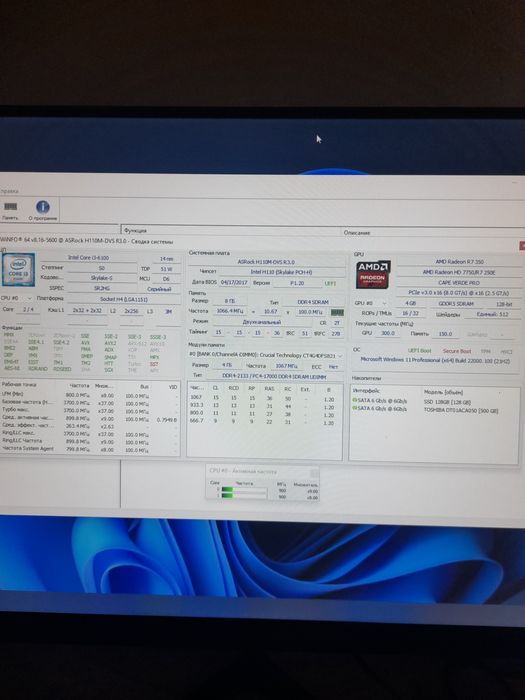Click the 1066.4 МГц memory frequency field
The image size is (525, 700).
pos(230,311)
